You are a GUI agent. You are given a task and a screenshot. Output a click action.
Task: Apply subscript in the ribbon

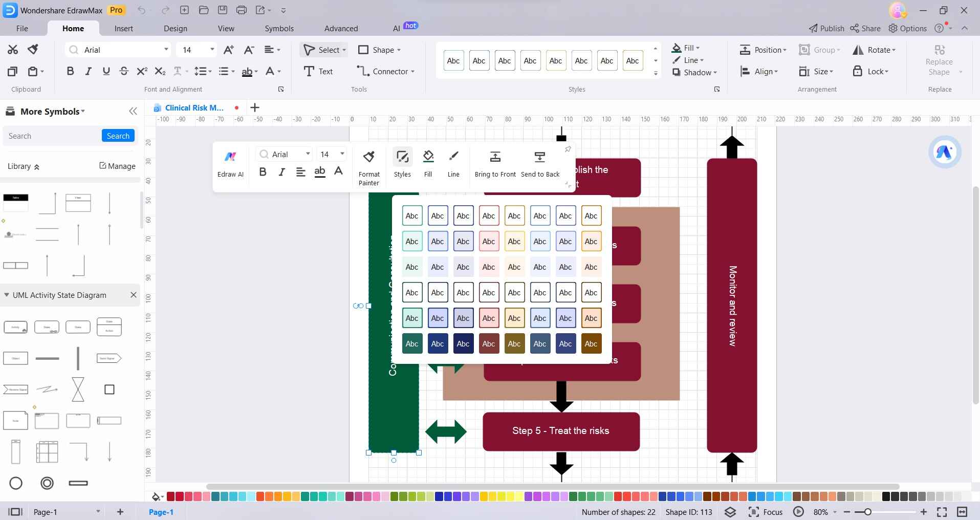[x=160, y=71]
